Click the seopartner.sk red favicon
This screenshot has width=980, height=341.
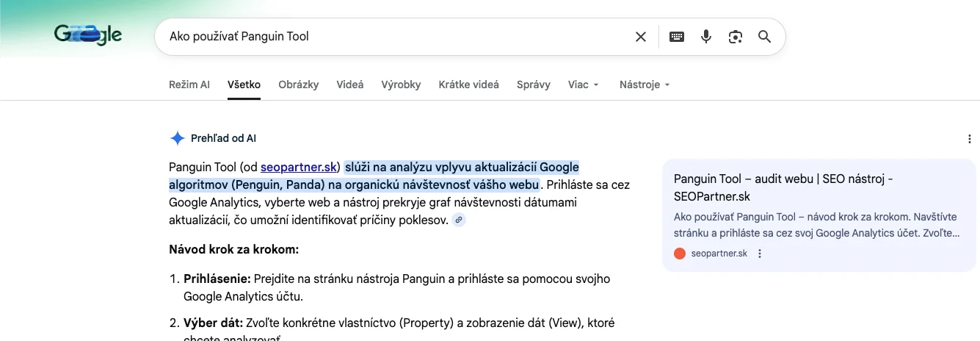click(680, 254)
